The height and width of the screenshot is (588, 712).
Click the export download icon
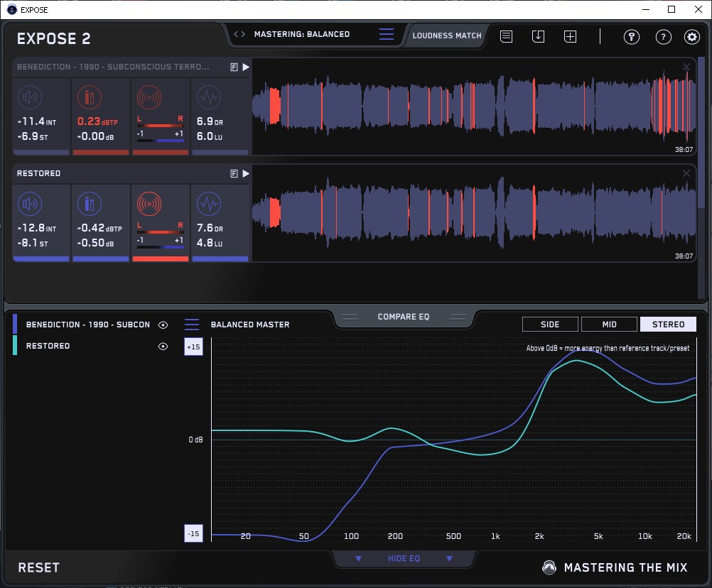[x=538, y=36]
